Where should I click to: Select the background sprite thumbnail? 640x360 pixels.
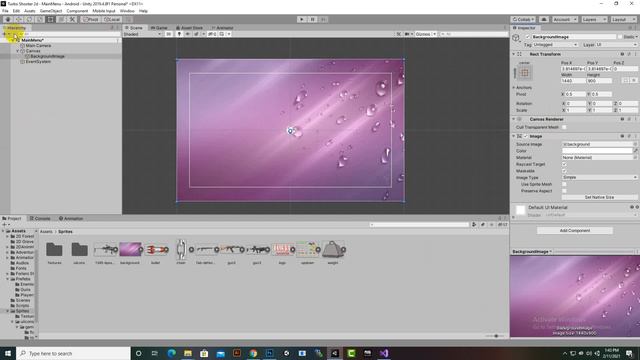coord(130,249)
